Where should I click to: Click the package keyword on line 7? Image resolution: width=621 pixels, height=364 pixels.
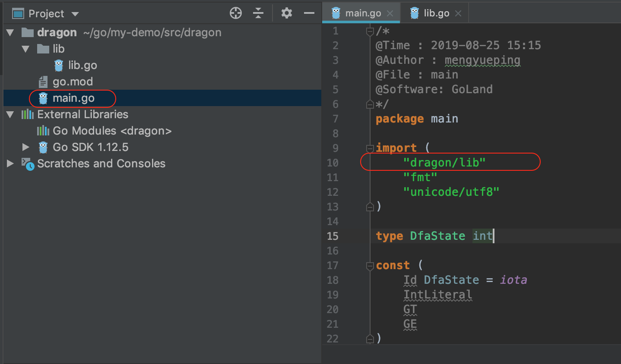400,119
